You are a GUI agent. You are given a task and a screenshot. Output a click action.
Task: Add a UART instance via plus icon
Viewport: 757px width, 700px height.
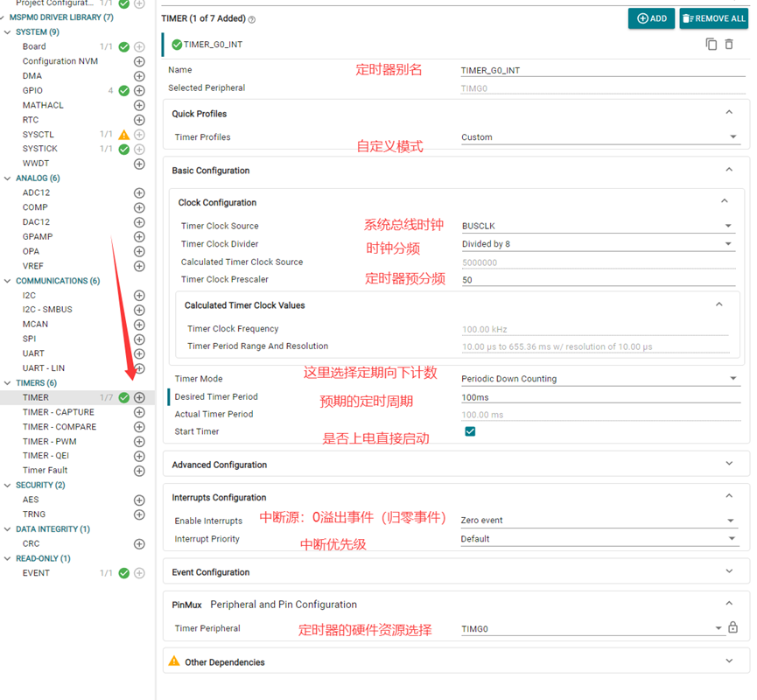tap(138, 353)
